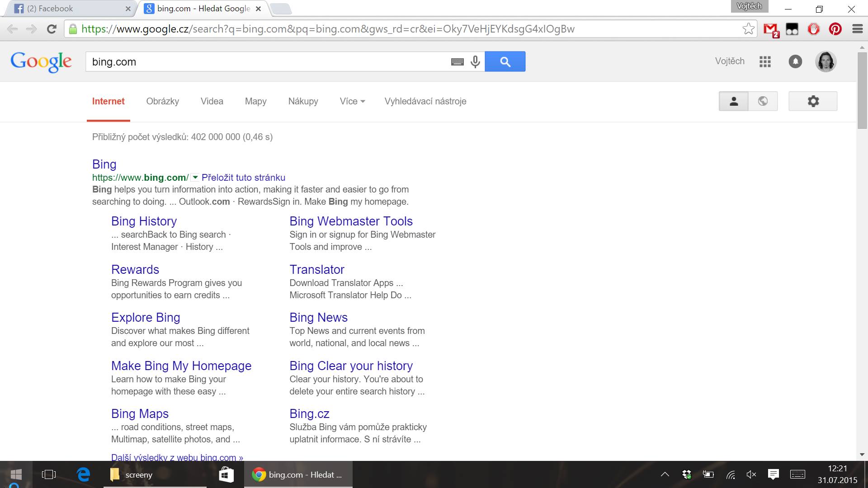
Task: Switch to personal results view
Action: pos(733,101)
